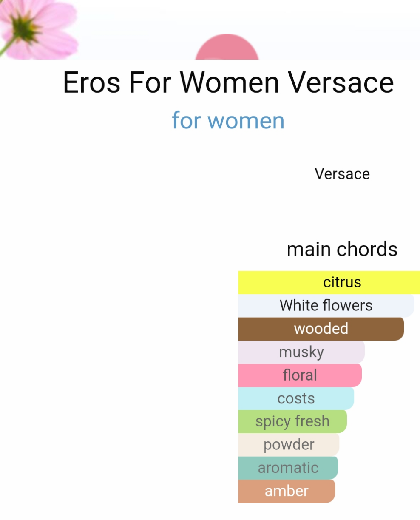Select the yellow citrus accord bar

pos(329,282)
